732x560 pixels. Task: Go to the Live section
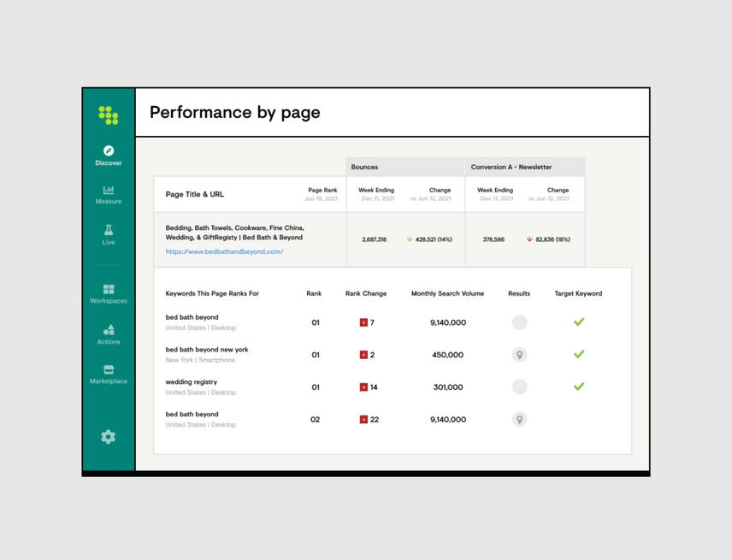point(109,235)
